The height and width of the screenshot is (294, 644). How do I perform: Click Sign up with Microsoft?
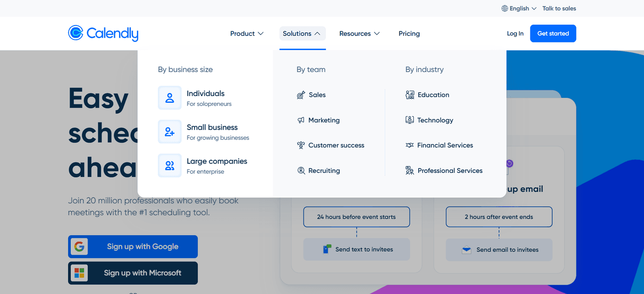click(x=133, y=273)
